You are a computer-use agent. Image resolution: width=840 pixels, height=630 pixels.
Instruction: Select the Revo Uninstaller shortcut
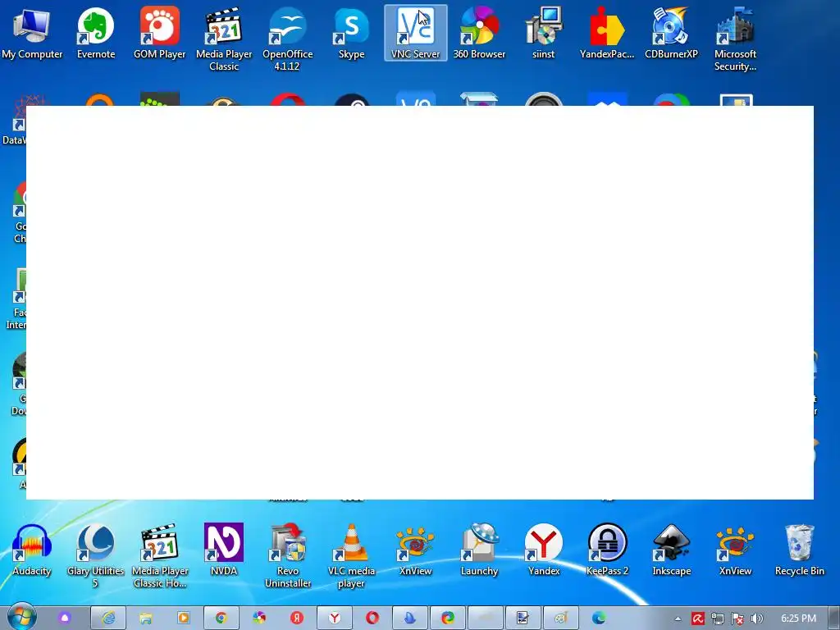[288, 556]
